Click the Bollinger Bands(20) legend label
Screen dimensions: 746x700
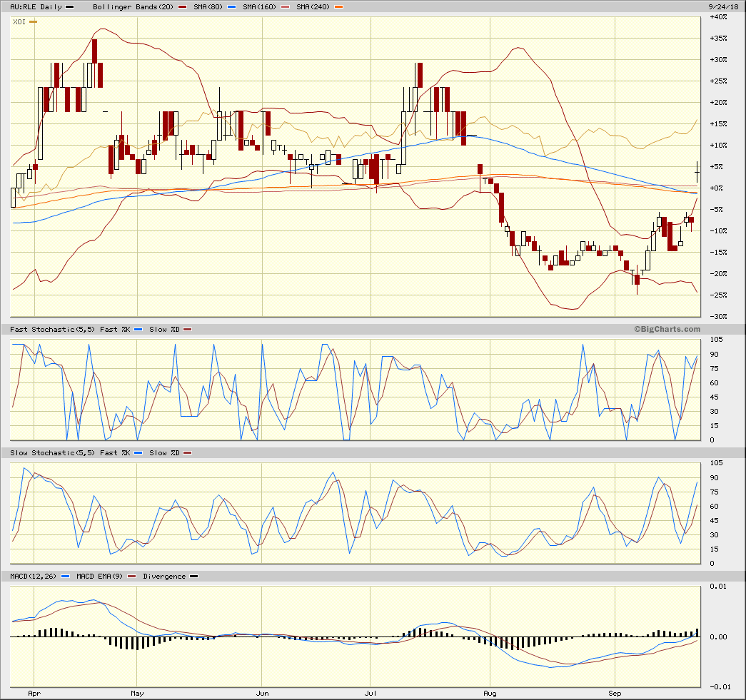[133, 7]
